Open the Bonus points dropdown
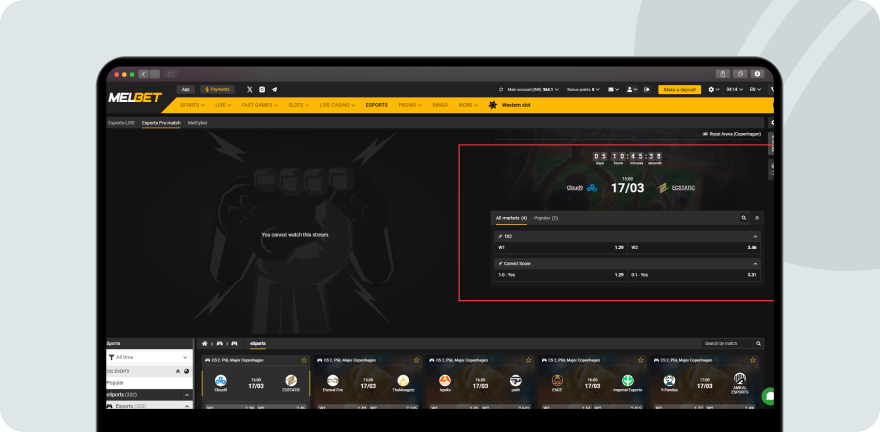Screen dimensions: 880x432 point(584,89)
